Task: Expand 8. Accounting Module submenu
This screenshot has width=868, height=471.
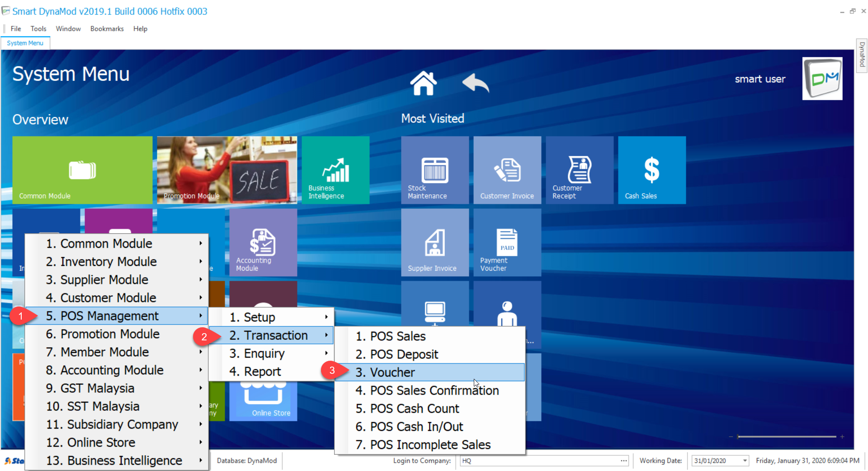Action: (117, 370)
